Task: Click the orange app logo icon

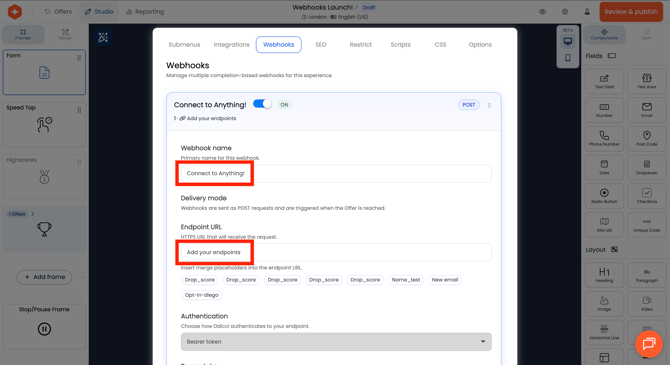Action: pyautogui.click(x=15, y=12)
